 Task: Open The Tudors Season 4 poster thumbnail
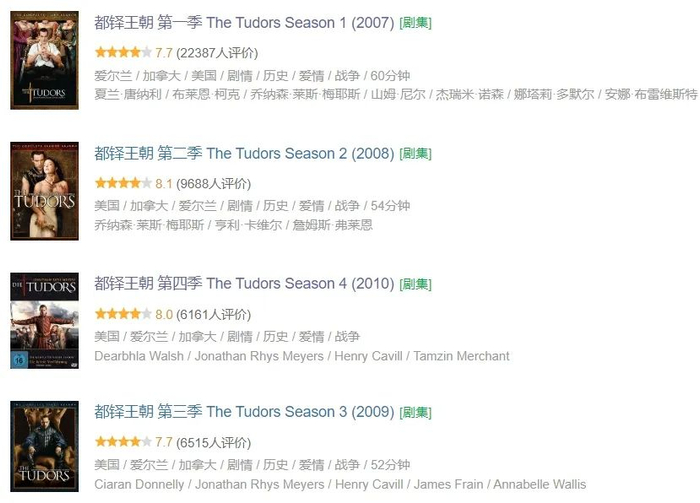[x=45, y=321]
